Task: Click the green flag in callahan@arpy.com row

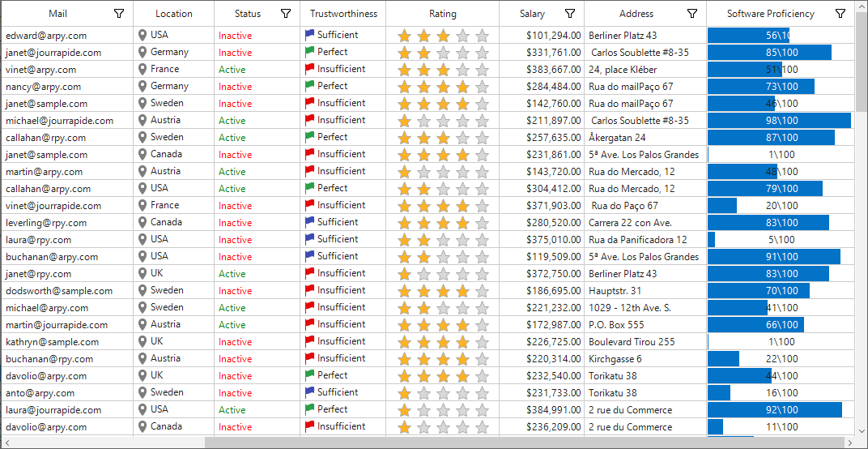Action: 310,188
